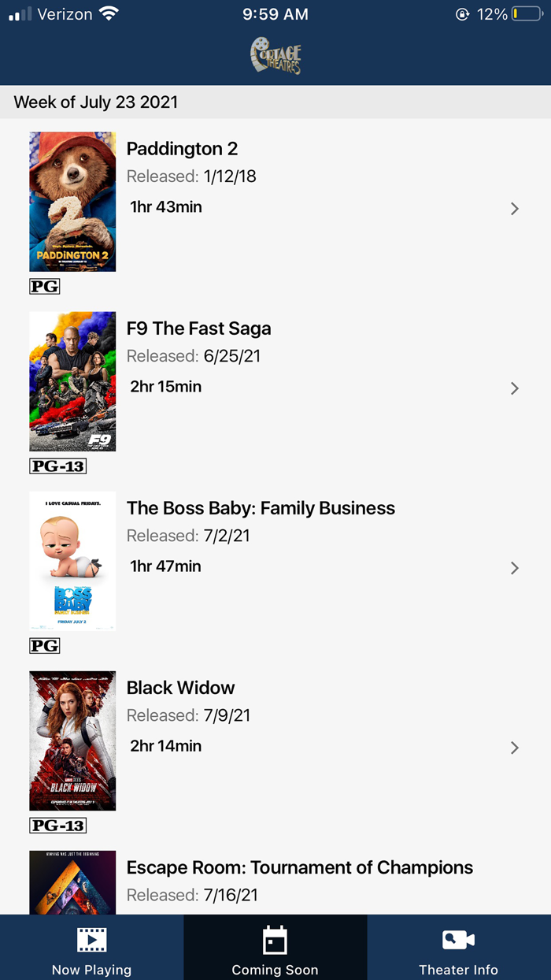Tap the Now Playing film icon
This screenshot has height=980, width=551.
(x=91, y=940)
